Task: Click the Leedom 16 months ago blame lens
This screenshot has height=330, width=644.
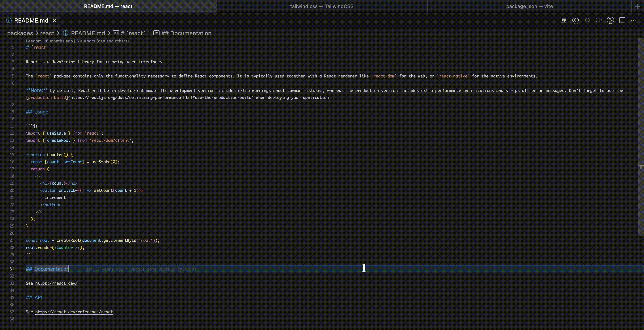Action: [77, 41]
